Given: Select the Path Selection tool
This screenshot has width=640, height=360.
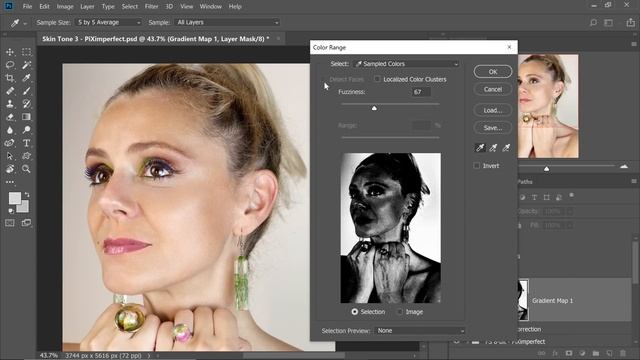Looking at the screenshot, I should [10, 156].
